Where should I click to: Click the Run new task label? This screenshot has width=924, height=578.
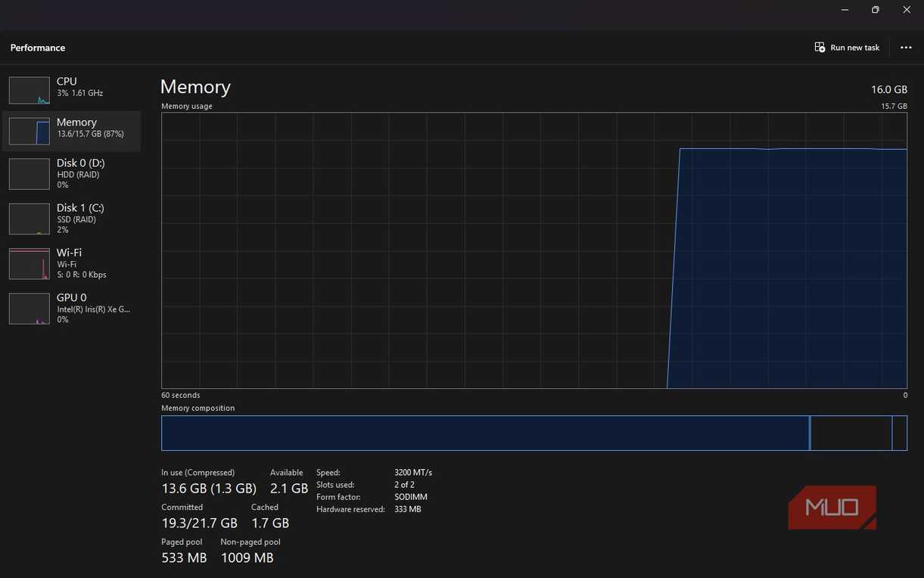tap(855, 48)
